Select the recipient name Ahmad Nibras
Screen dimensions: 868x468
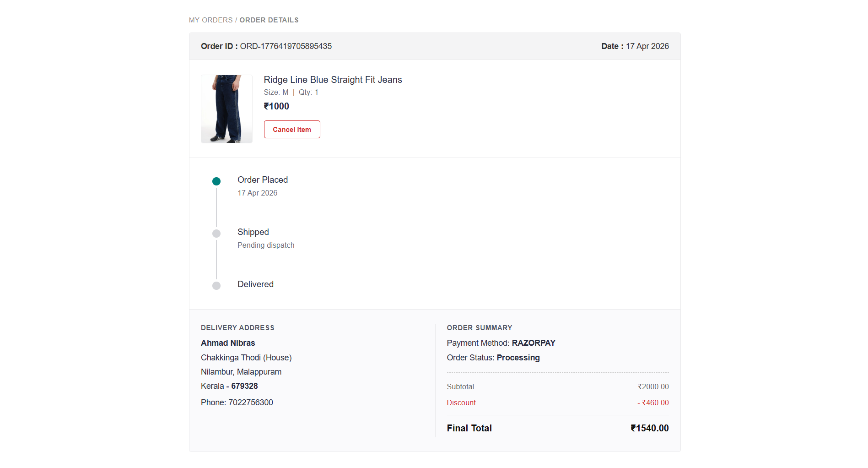pos(228,343)
